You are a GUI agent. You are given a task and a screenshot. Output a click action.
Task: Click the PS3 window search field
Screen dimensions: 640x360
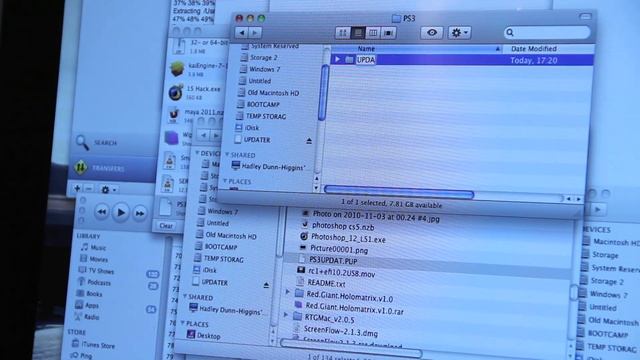pyautogui.click(x=547, y=33)
